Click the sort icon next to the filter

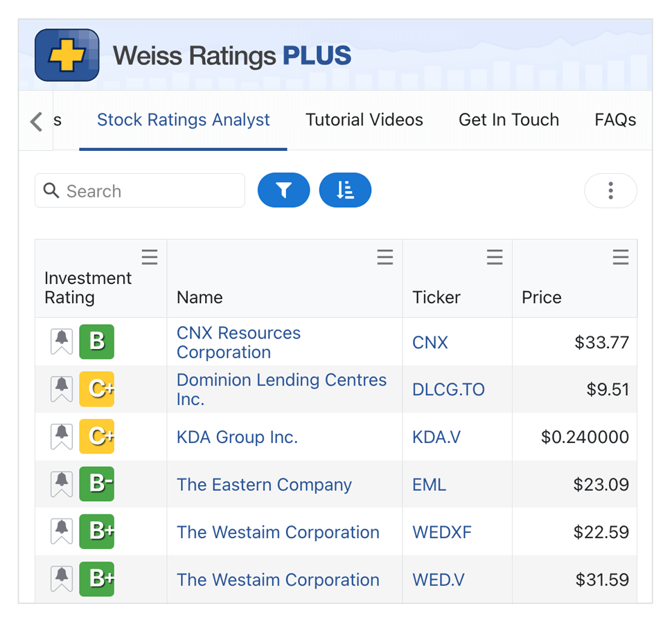point(344,190)
